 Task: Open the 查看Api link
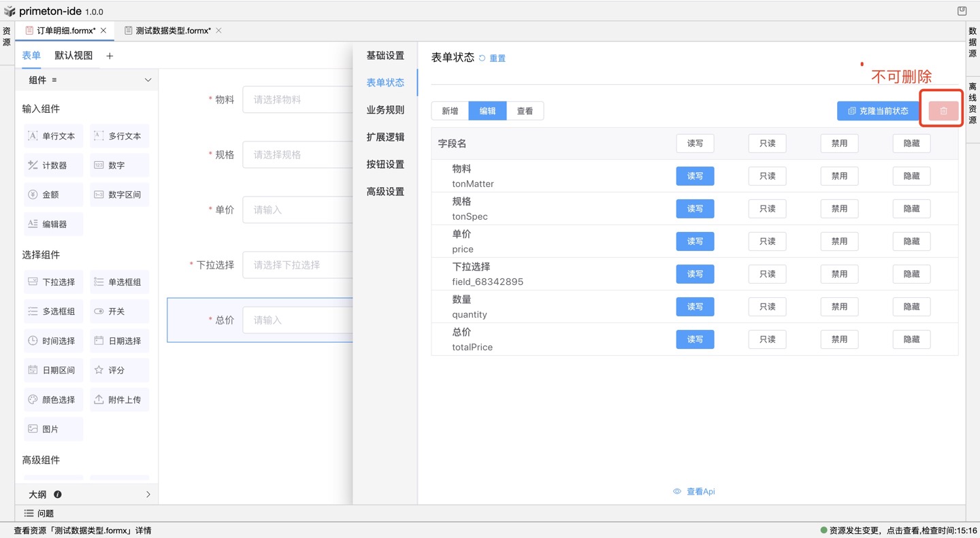click(694, 491)
